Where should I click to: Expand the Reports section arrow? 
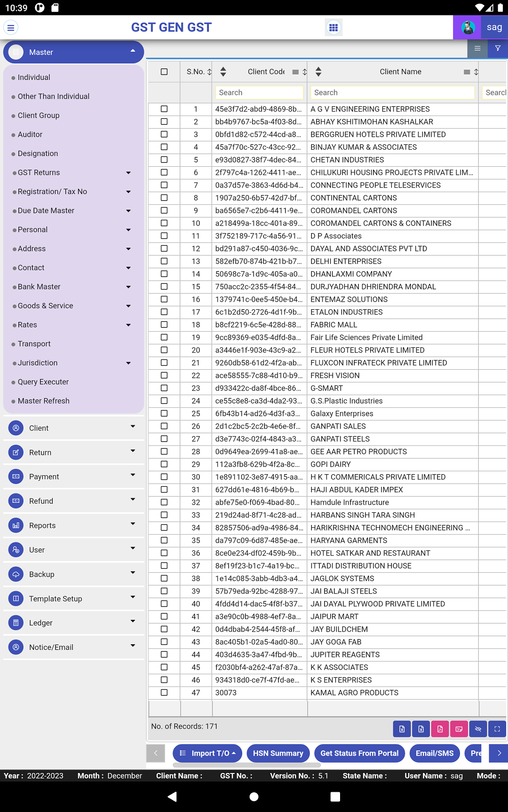click(x=133, y=523)
